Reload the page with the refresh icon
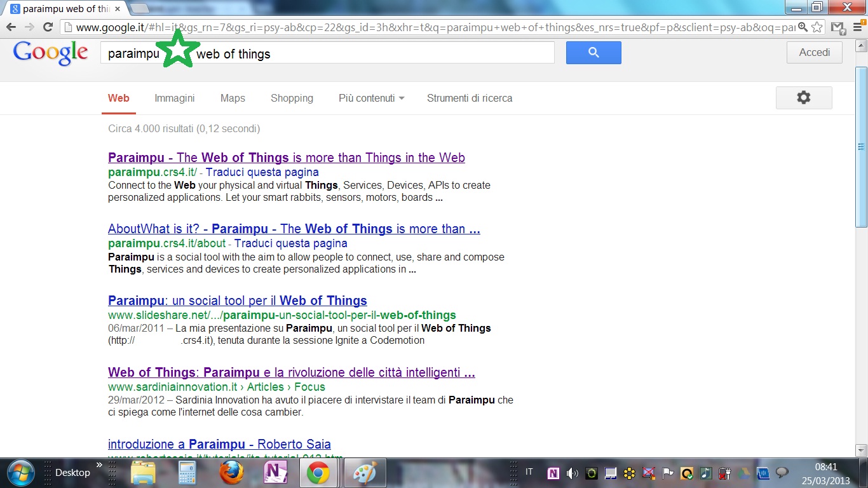The image size is (868, 488). coord(48,27)
